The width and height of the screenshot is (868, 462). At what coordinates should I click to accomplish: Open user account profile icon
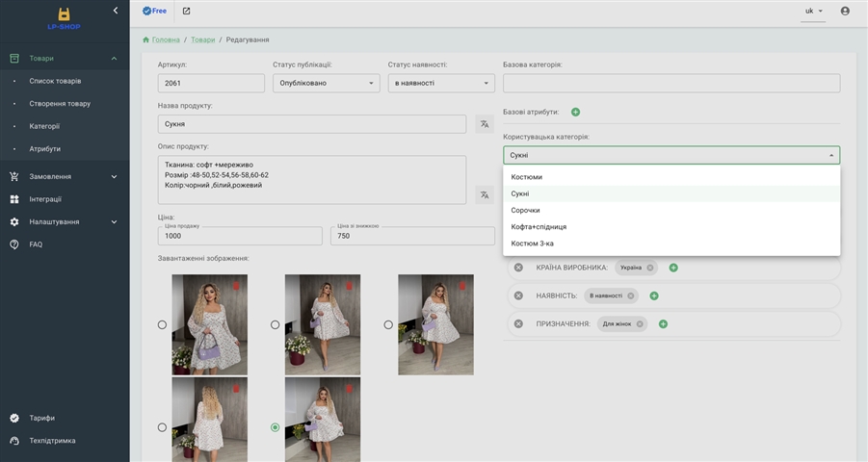(x=845, y=12)
